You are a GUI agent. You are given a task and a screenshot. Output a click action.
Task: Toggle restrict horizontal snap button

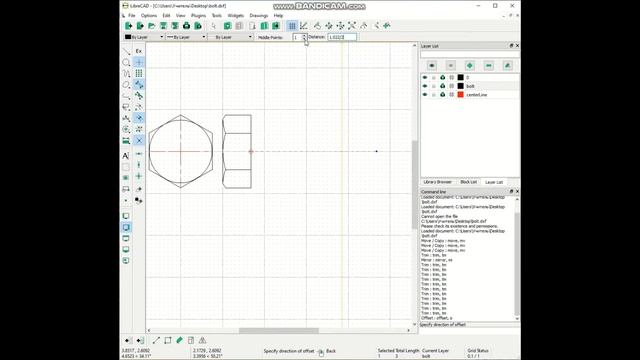coord(139,154)
